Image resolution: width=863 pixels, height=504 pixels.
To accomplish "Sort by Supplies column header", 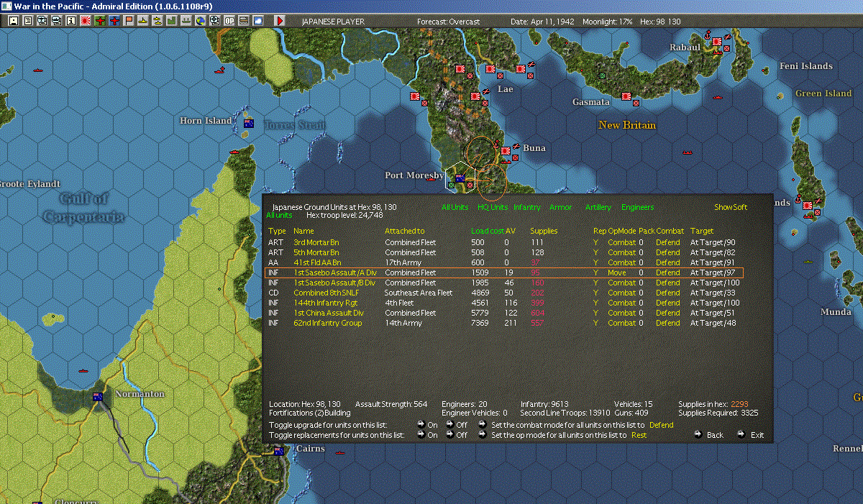I will coord(544,231).
